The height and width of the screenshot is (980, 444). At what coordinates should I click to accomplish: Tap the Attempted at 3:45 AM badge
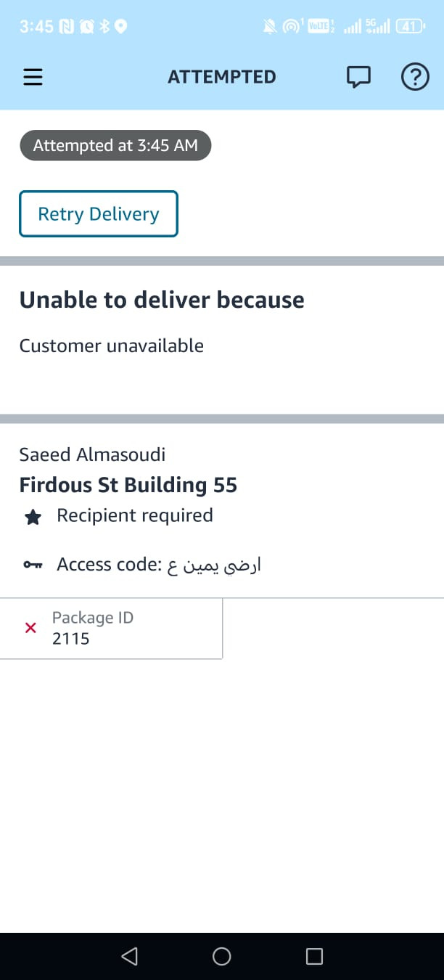pos(115,145)
